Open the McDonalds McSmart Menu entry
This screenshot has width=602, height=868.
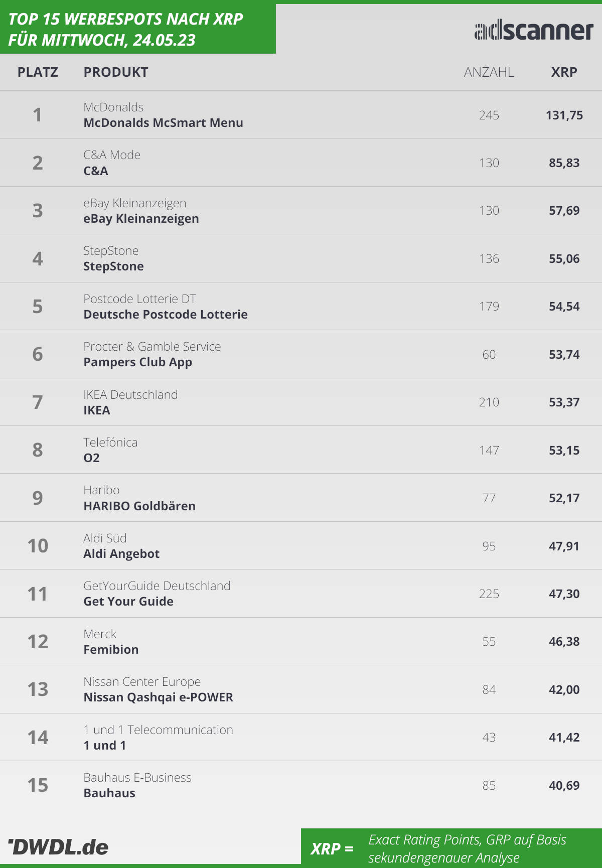point(163,123)
